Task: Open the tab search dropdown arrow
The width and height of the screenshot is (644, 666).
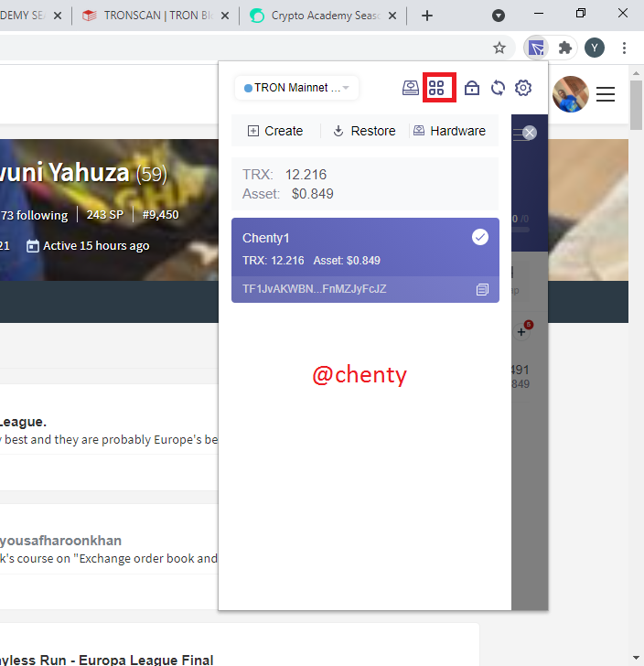Action: (x=499, y=16)
